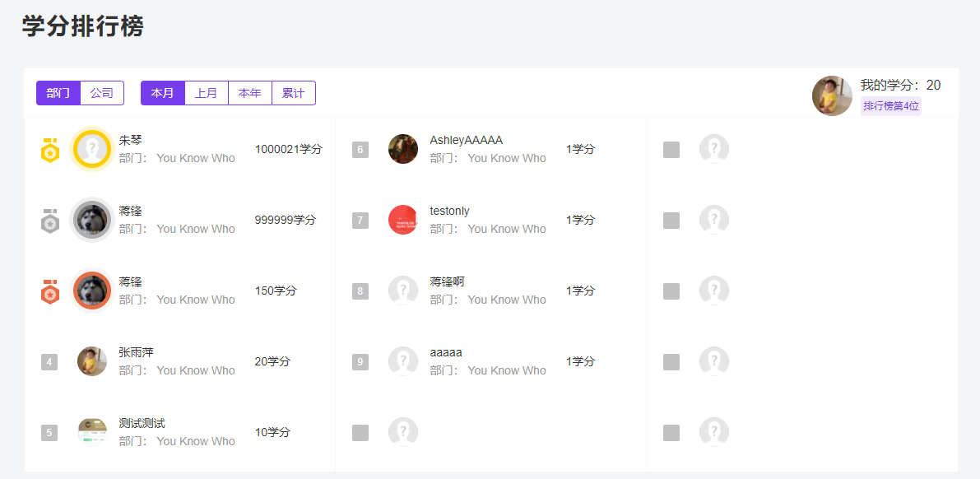Open AshleyAAAAA's avatar image
Image resolution: width=980 pixels, height=479 pixels.
[x=403, y=149]
